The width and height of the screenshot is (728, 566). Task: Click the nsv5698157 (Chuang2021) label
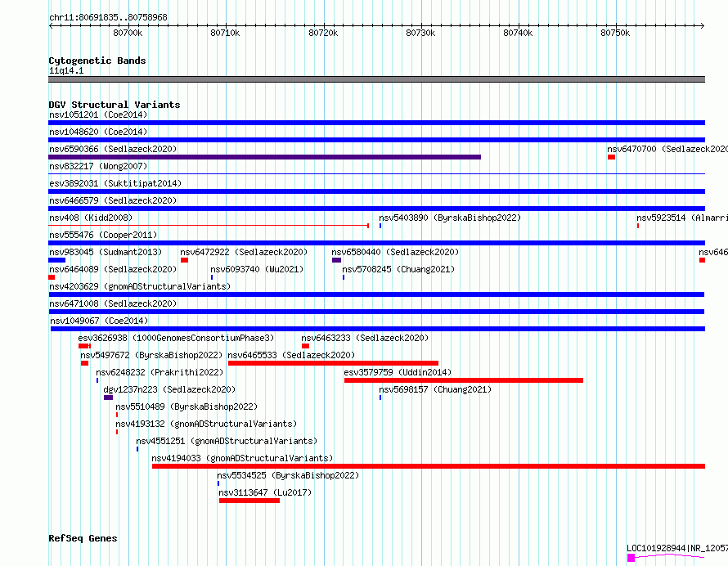coord(435,389)
